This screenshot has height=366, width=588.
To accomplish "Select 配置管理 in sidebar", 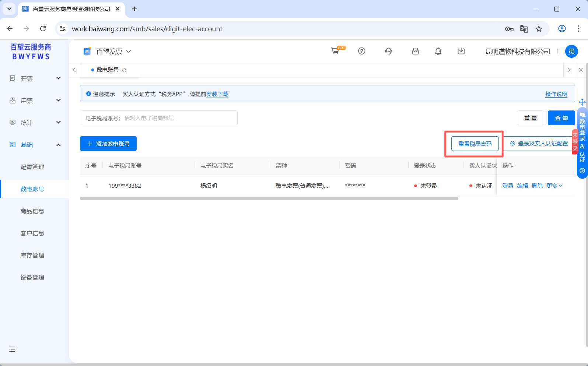I will (x=32, y=167).
